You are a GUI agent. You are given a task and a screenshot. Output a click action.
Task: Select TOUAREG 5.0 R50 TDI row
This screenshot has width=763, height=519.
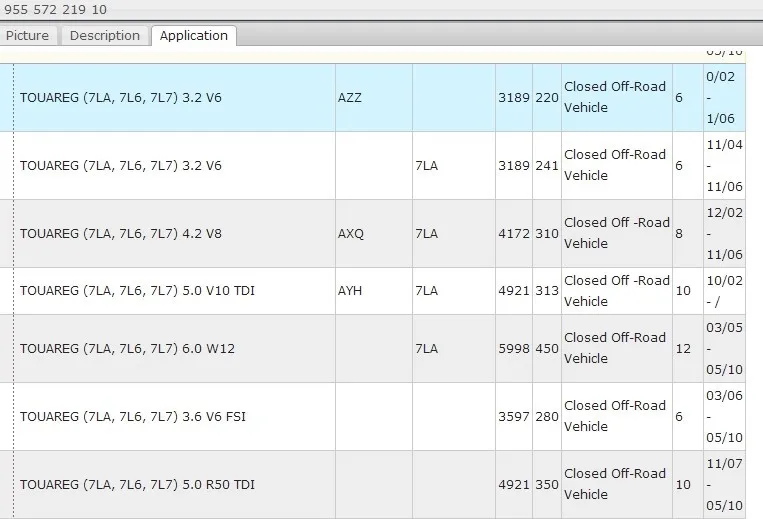[x=372, y=484]
